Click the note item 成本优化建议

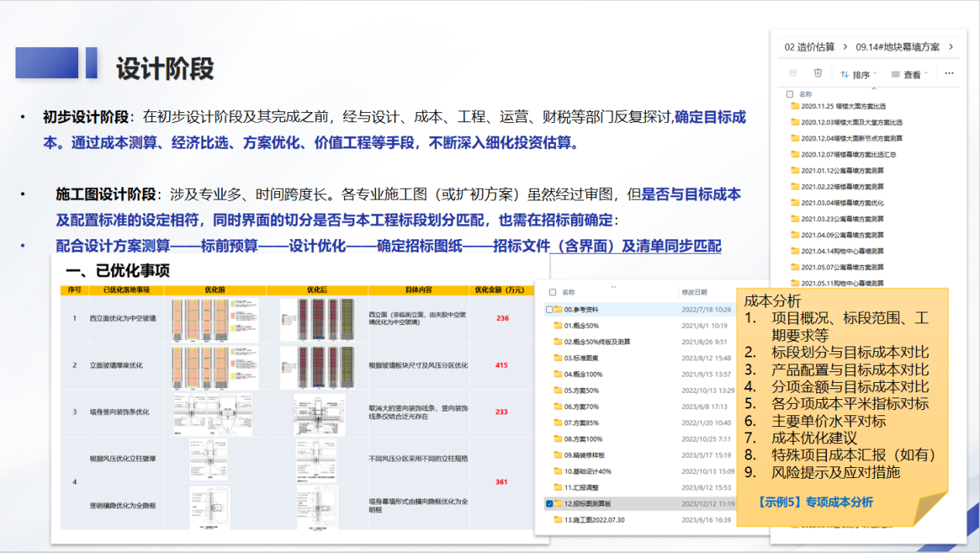[x=814, y=438]
